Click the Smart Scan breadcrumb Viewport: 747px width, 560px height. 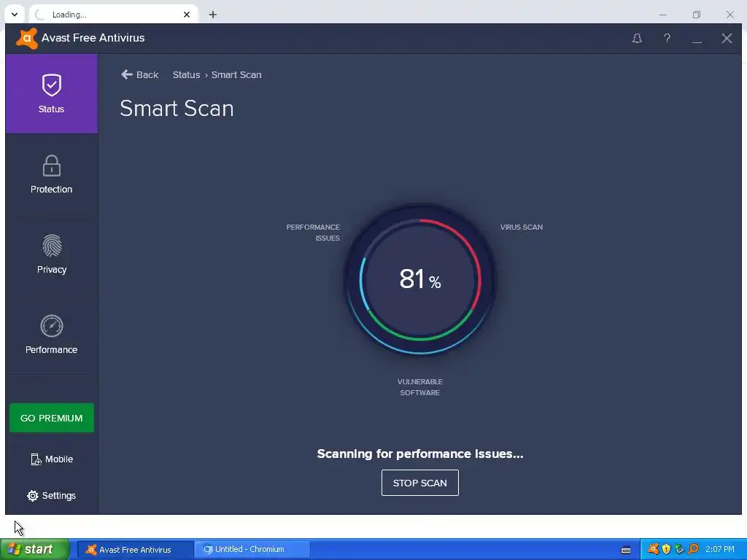236,75
